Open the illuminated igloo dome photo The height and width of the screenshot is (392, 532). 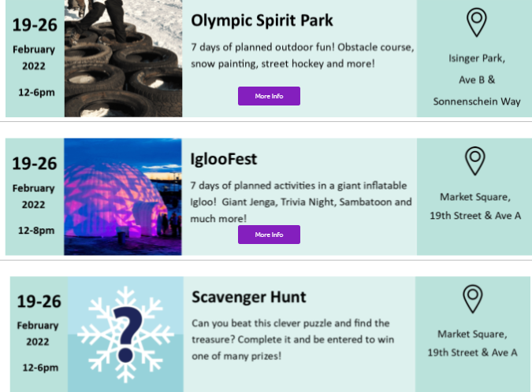coord(123,197)
